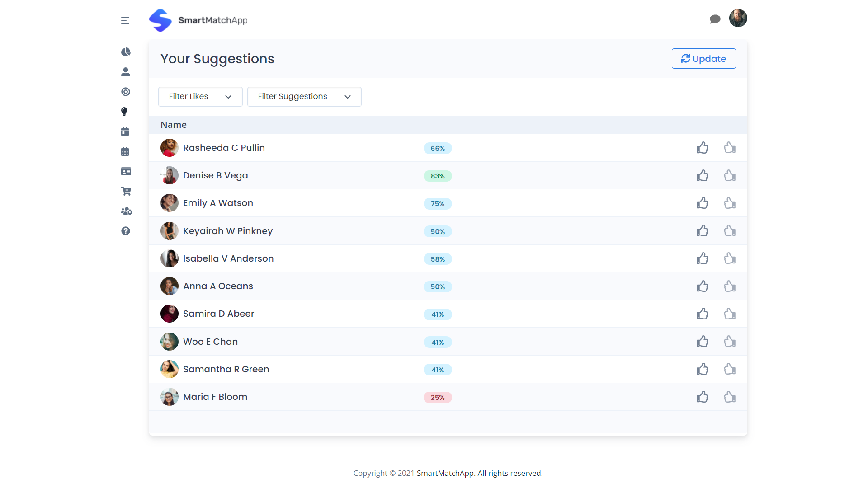Expand the Filter Likes dropdown
The image size is (868, 488).
click(x=200, y=97)
